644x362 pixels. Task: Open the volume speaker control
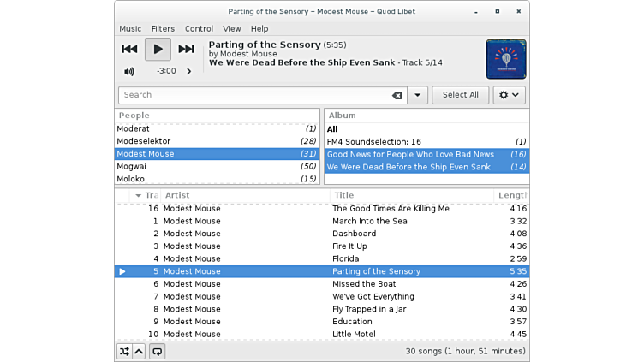tap(129, 71)
